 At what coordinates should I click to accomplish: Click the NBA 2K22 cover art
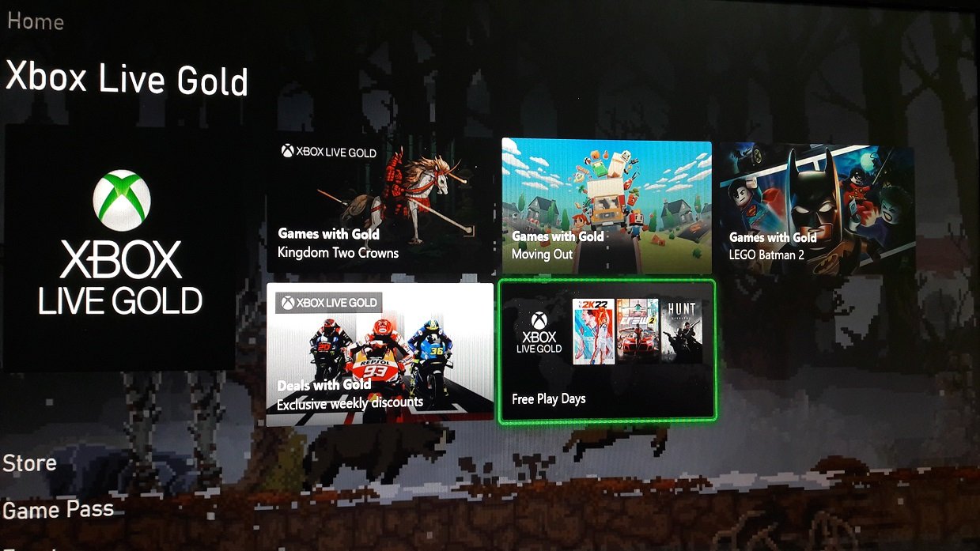(x=593, y=331)
